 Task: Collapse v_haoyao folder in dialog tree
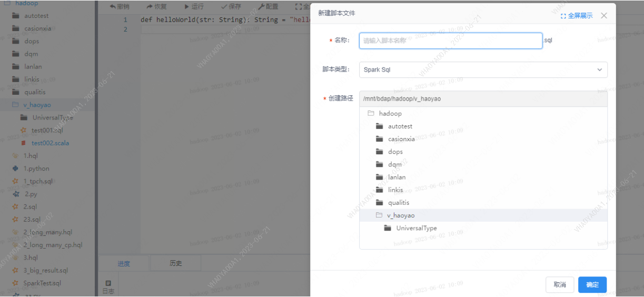[379, 215]
